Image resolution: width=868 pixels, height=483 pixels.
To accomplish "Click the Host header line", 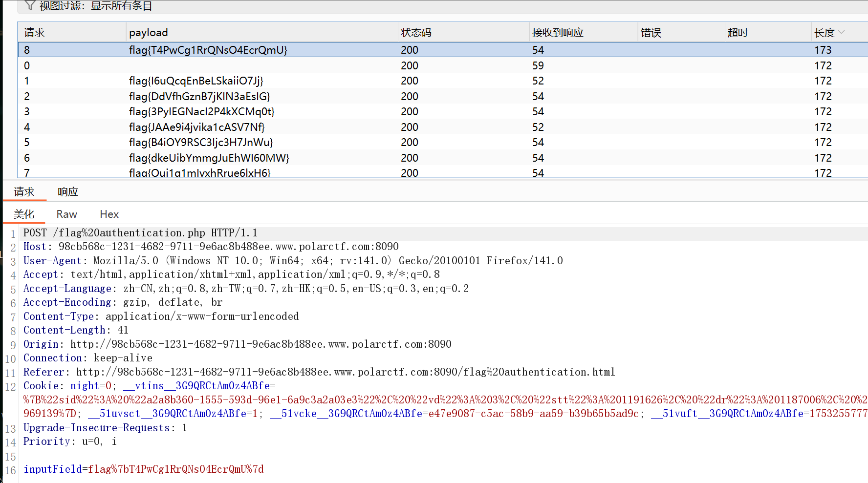I will pyautogui.click(x=211, y=247).
